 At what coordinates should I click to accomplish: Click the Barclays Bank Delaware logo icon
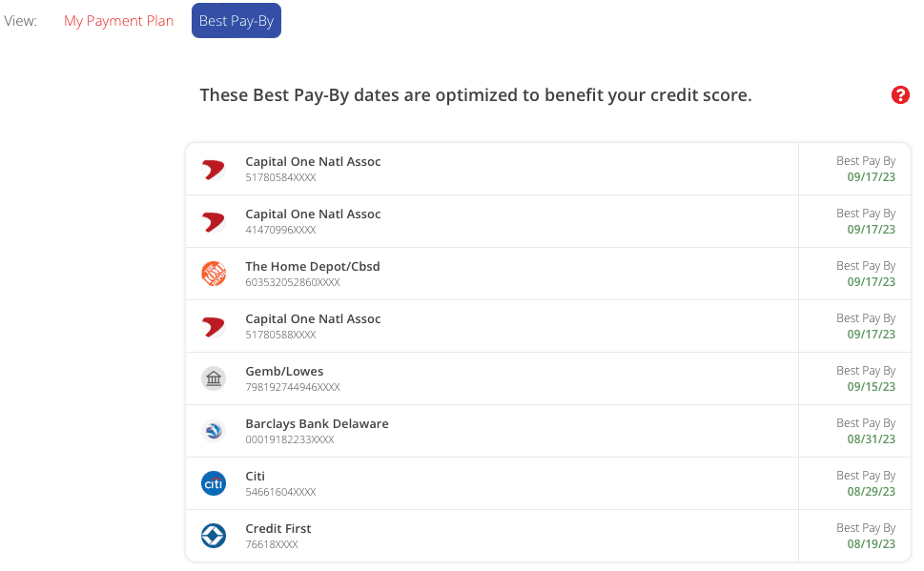(214, 431)
